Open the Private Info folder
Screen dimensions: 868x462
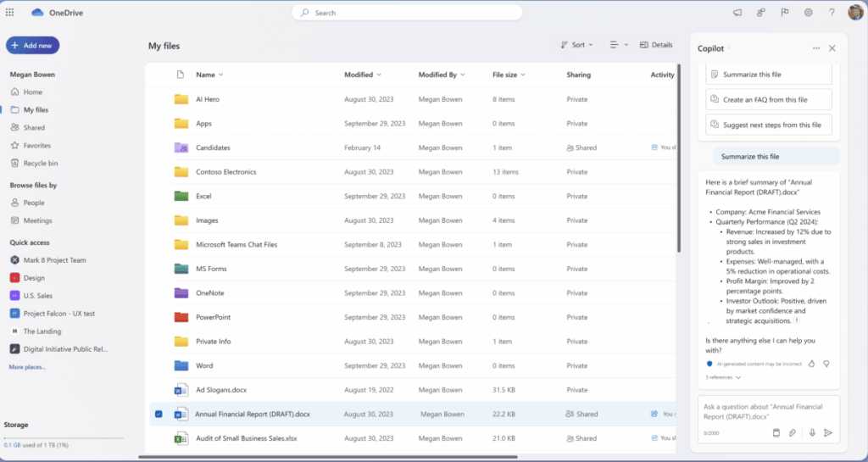(x=213, y=342)
